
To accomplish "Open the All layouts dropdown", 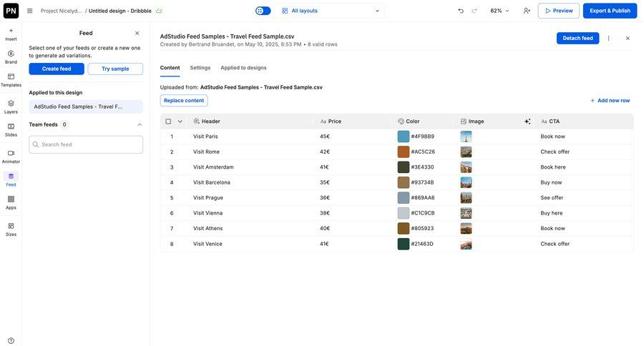I will pos(331,11).
